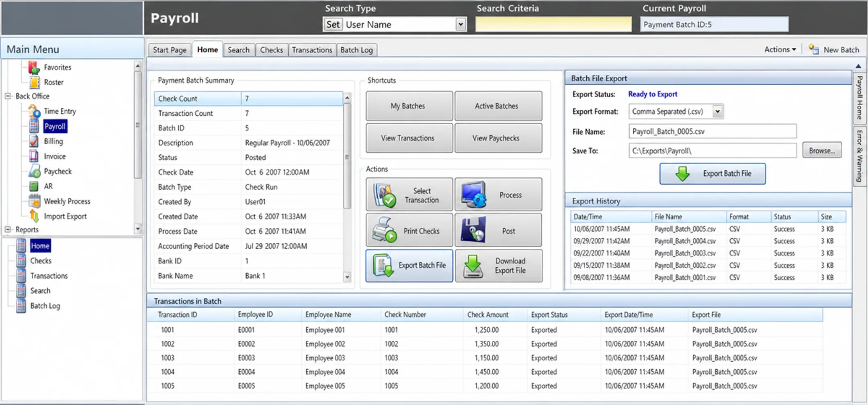Click the Search icon in lower menu

[21, 290]
